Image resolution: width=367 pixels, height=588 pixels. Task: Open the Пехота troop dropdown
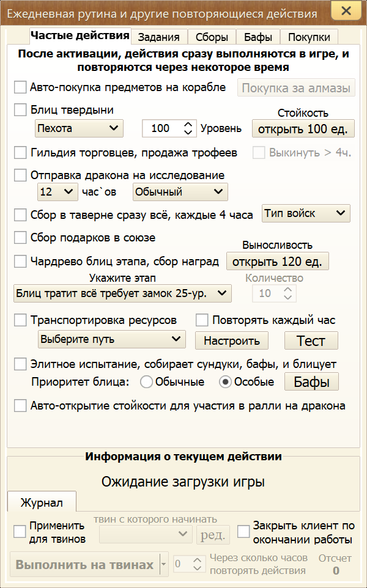click(x=79, y=128)
